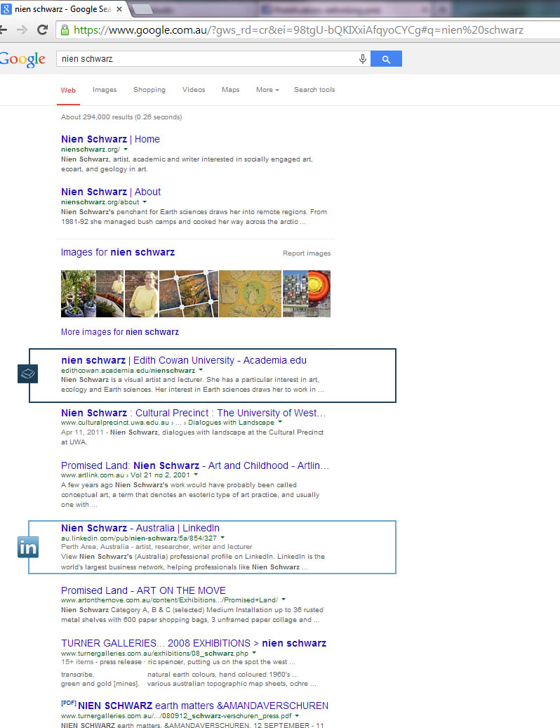Open dropdown arrow after LinkedIn result URL
The width and height of the screenshot is (560, 728).
(222, 538)
